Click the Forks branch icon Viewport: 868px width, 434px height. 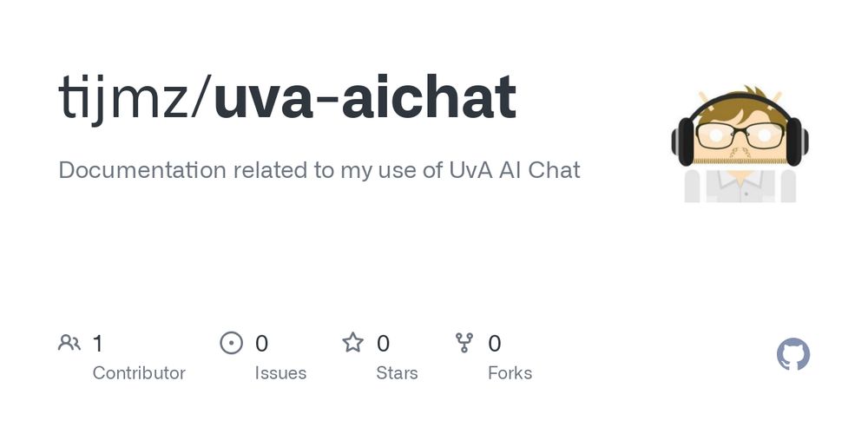tap(464, 343)
